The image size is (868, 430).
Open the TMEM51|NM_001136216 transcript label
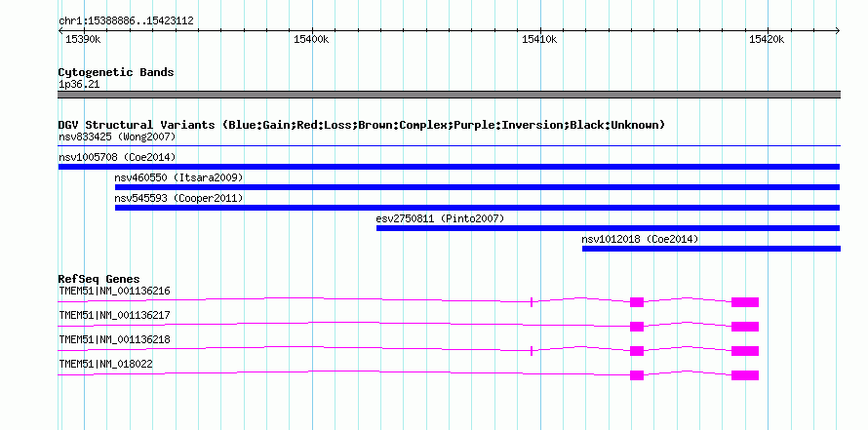tap(114, 291)
